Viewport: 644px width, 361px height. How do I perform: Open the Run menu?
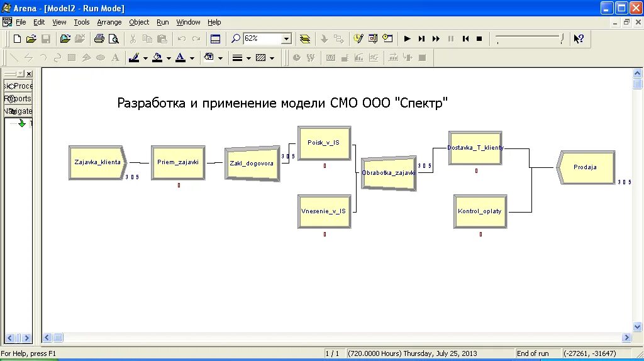point(163,22)
